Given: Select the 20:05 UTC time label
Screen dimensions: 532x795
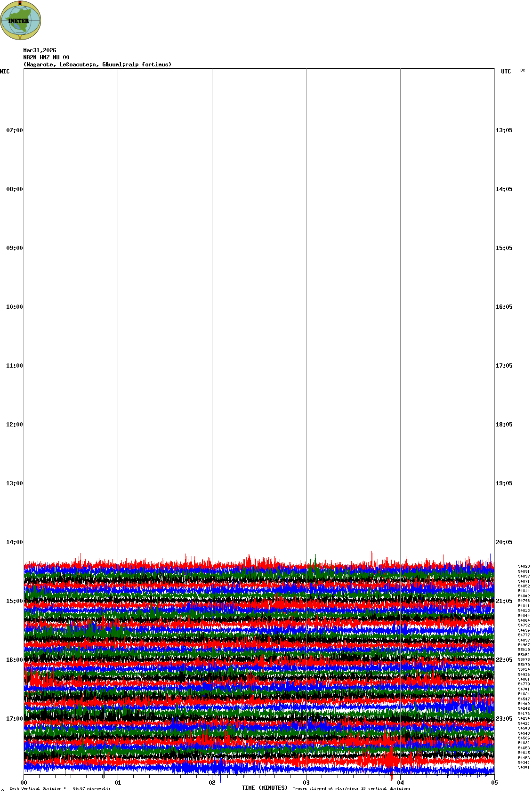Looking at the screenshot, I should click(x=504, y=542).
